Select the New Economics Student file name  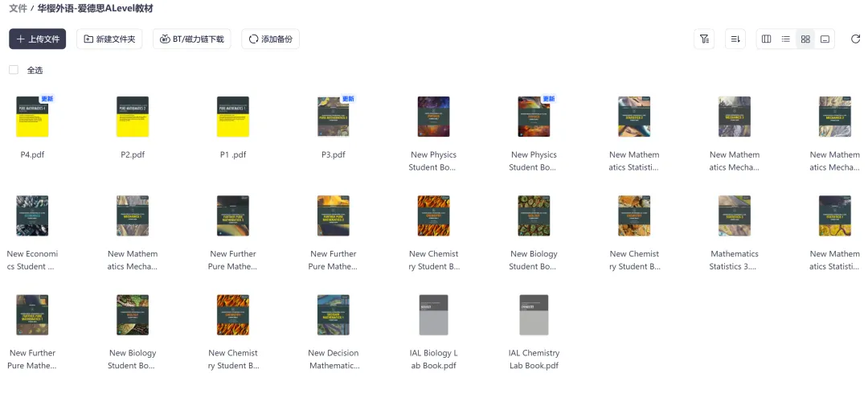point(32,260)
